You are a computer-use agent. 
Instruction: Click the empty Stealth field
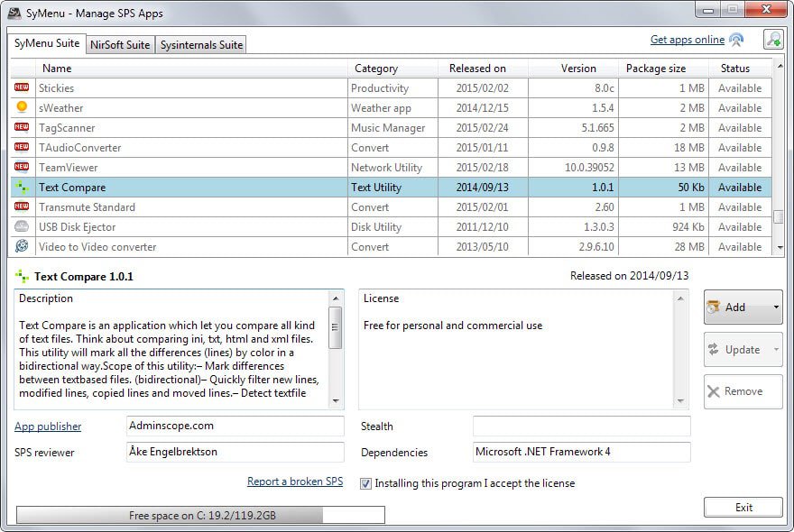click(x=581, y=426)
